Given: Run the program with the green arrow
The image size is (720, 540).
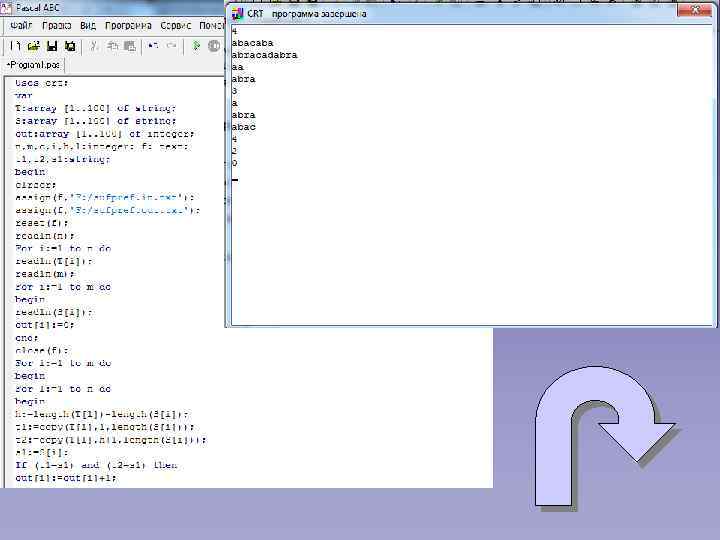Looking at the screenshot, I should click(196, 46).
